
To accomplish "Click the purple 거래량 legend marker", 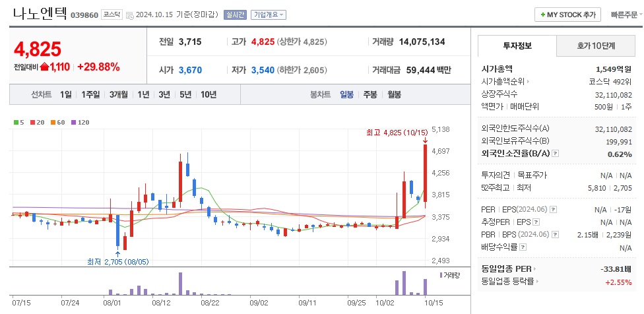I will (x=441, y=275).
